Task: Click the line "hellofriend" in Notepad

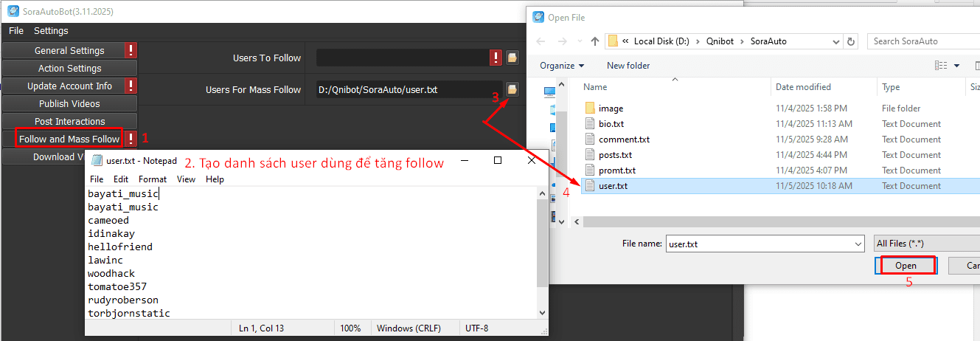Action: (120, 247)
